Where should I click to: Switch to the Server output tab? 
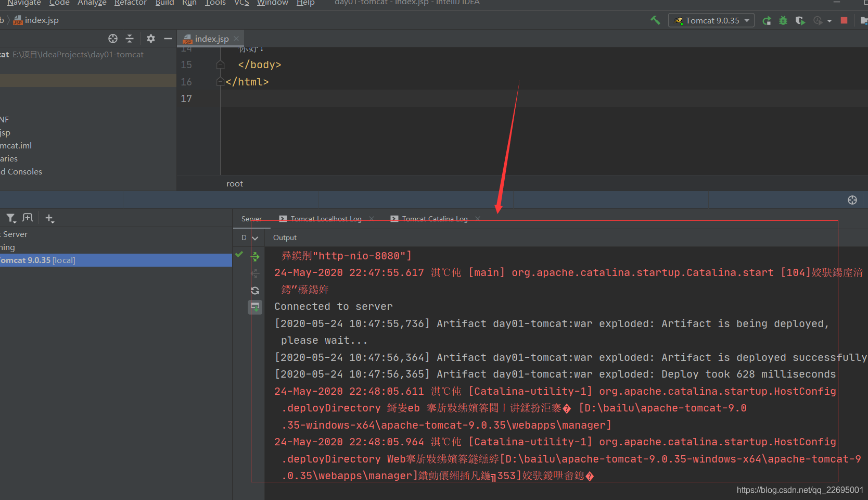point(252,219)
